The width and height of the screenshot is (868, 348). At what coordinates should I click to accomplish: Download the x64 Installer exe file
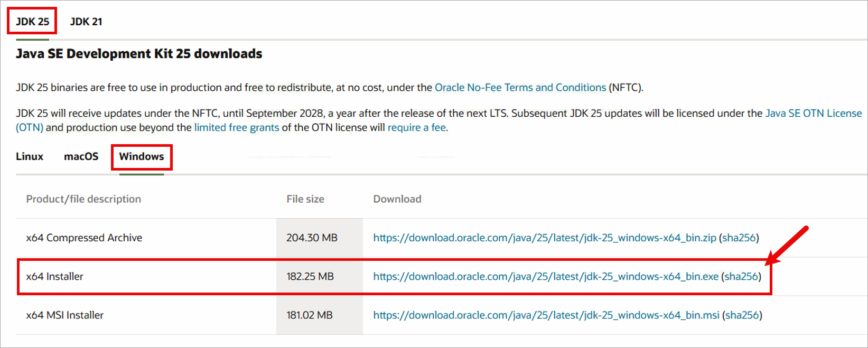click(545, 277)
